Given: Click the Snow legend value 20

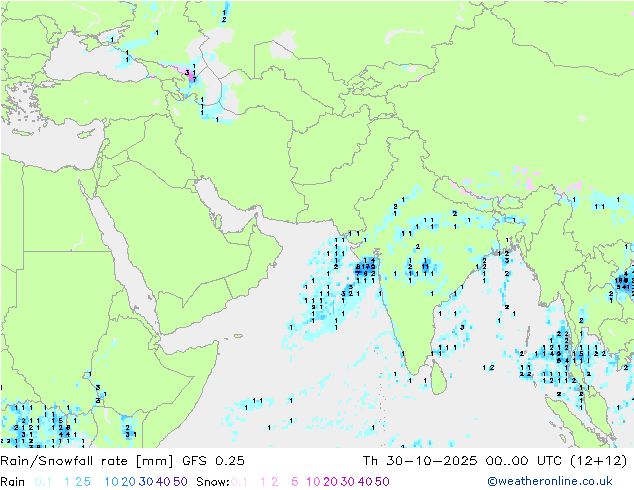Looking at the screenshot, I should tap(330, 482).
